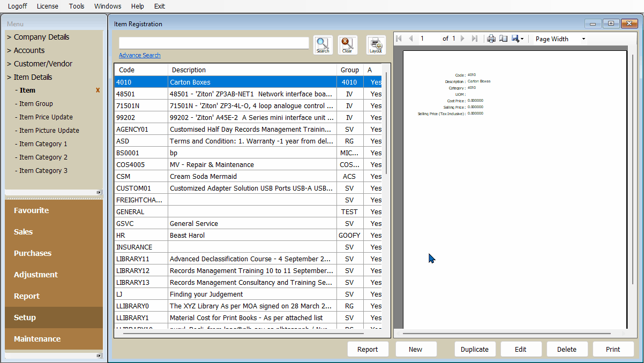The width and height of the screenshot is (644, 363).
Task: Click the Delete button
Action: [x=567, y=349]
